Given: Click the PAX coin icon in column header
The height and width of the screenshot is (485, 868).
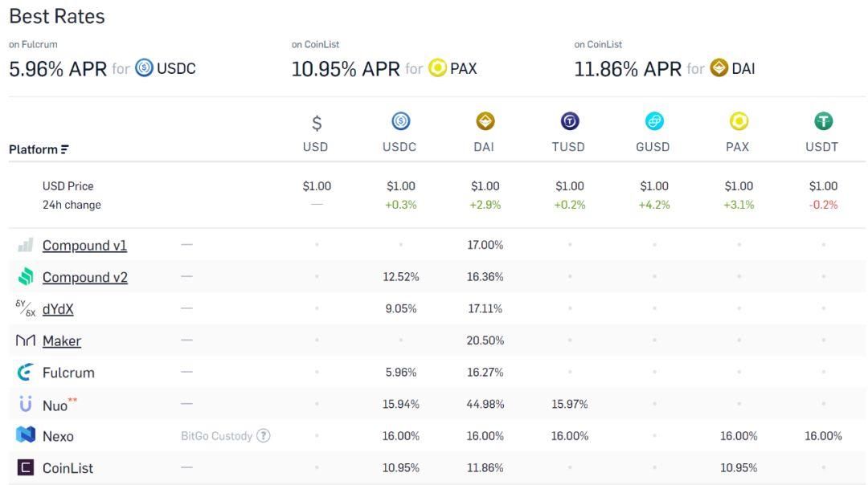Looking at the screenshot, I should (739, 121).
